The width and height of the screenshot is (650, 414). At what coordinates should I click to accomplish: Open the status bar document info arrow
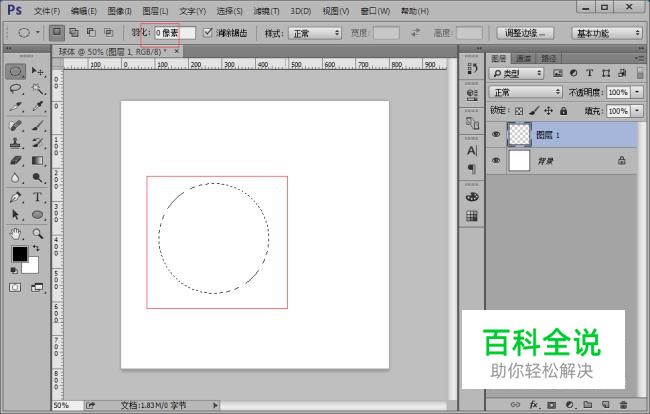(x=215, y=405)
